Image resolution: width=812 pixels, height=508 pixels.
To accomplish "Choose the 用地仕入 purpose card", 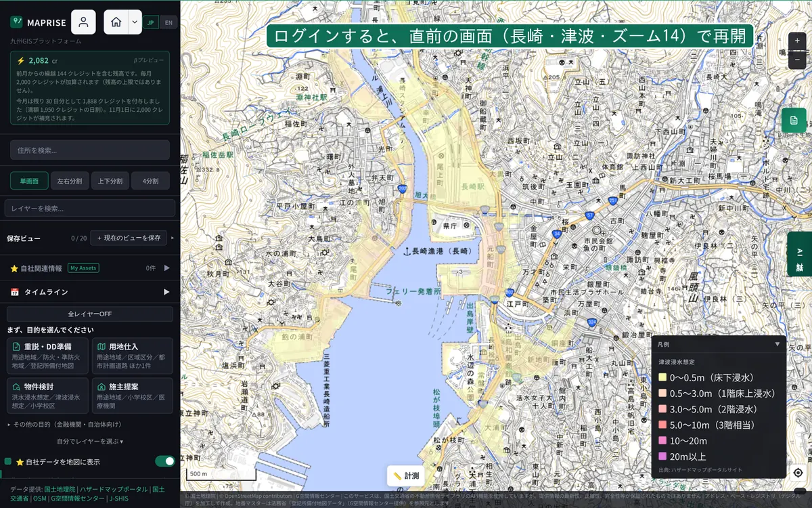I will [132, 356].
